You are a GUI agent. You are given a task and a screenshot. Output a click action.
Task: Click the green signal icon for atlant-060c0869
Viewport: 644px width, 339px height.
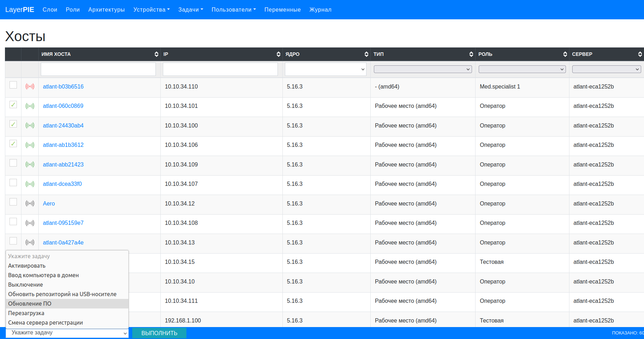(30, 106)
